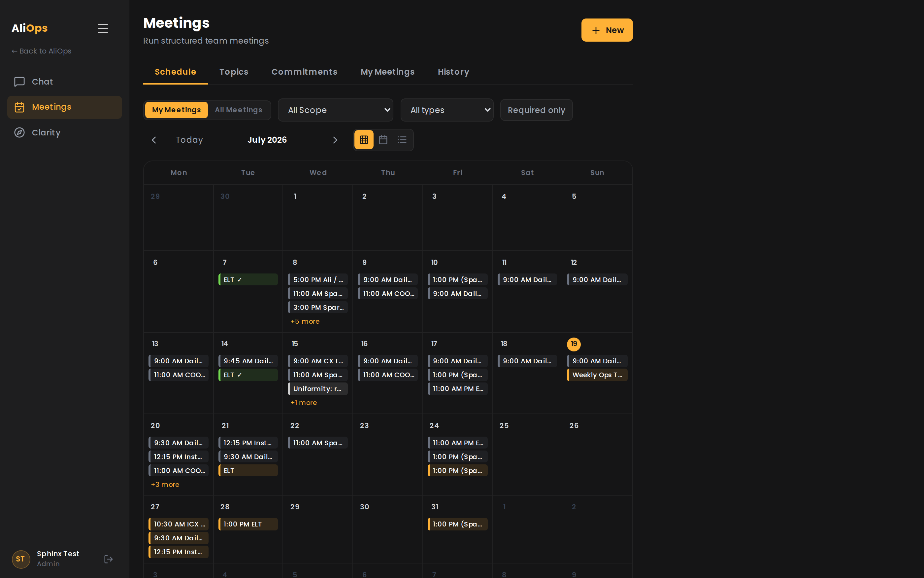The image size is (924, 578).
Task: Create a new meeting with New button
Action: (x=607, y=30)
